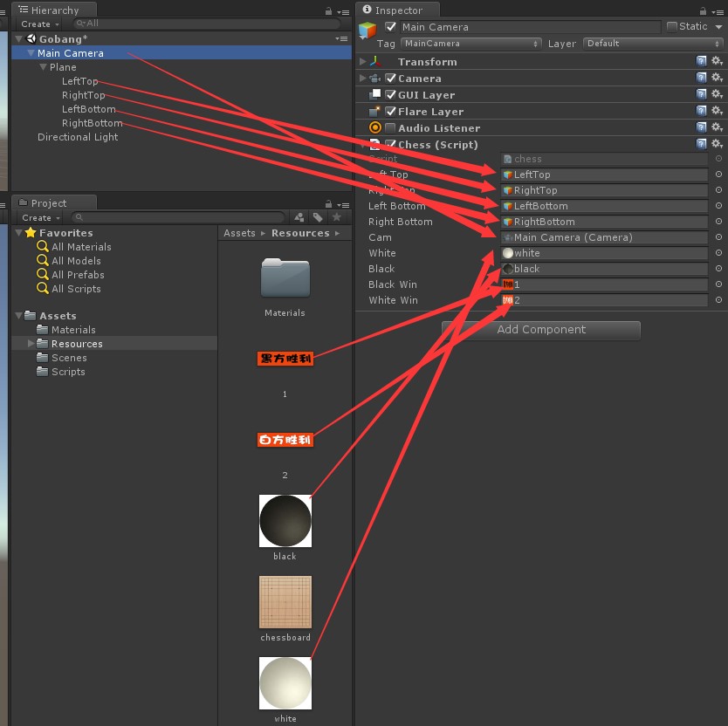
Task: Collapse the Gobang scene in Hierarchy
Action: (x=18, y=38)
